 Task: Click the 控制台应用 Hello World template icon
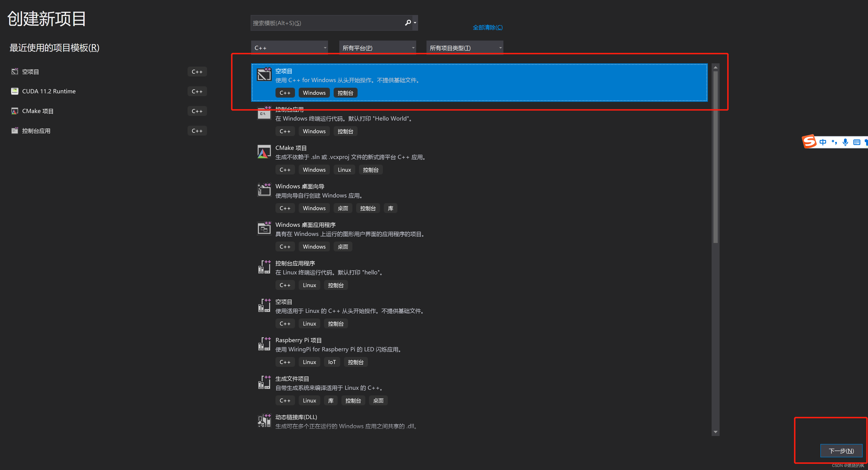point(264,113)
